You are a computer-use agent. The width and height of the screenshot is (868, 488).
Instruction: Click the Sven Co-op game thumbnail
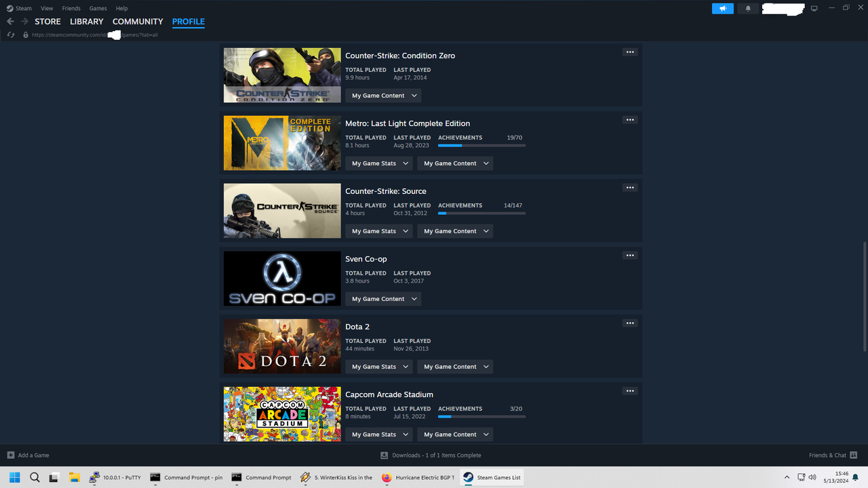pos(282,279)
